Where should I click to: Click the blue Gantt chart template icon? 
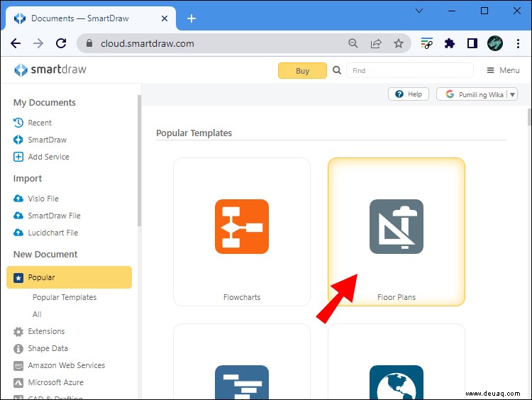[242, 382]
